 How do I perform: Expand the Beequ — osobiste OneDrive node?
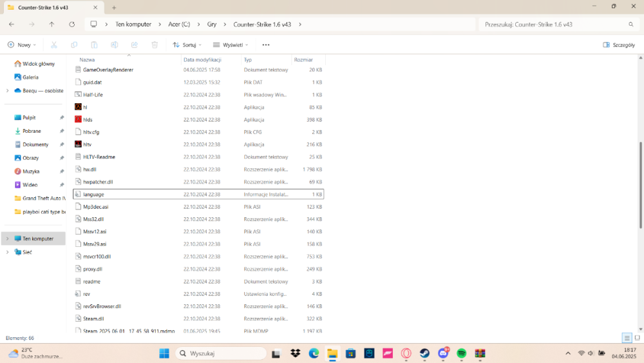[x=7, y=90]
